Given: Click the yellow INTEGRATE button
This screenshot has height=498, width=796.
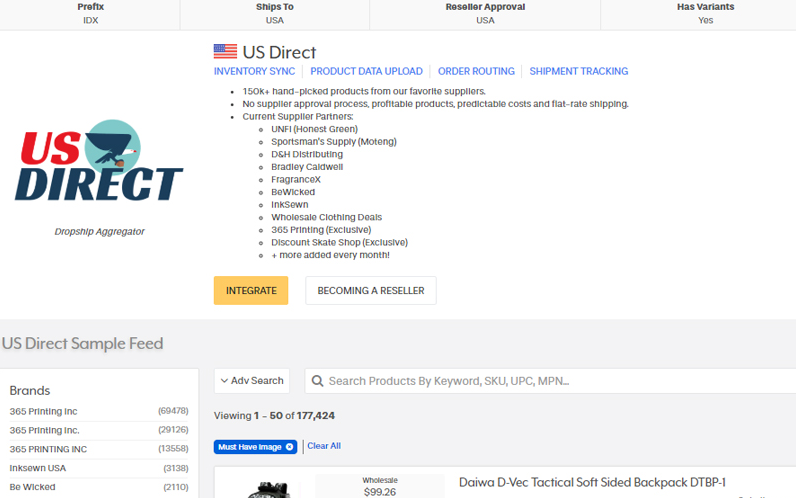Looking at the screenshot, I should coord(251,290).
